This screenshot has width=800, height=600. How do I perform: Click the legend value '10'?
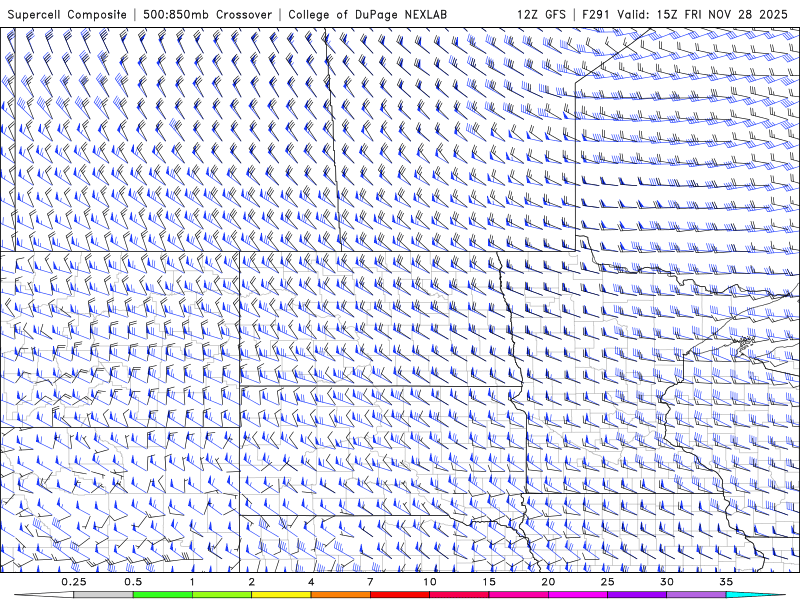pyautogui.click(x=430, y=582)
